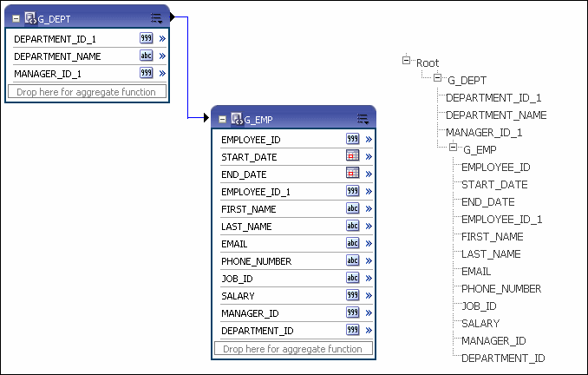588x375 pixels.
Task: Select START_DATE in the structure tree
Action: [494, 185]
